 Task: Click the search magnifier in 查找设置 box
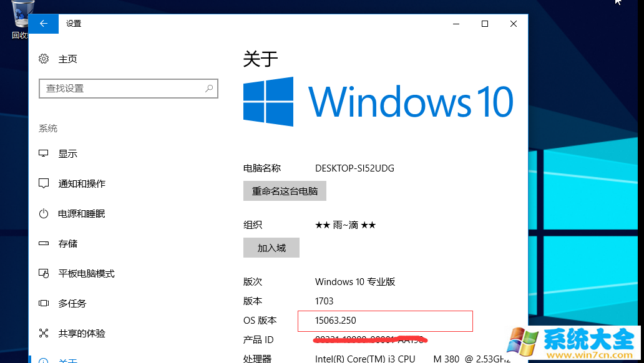pyautogui.click(x=209, y=89)
